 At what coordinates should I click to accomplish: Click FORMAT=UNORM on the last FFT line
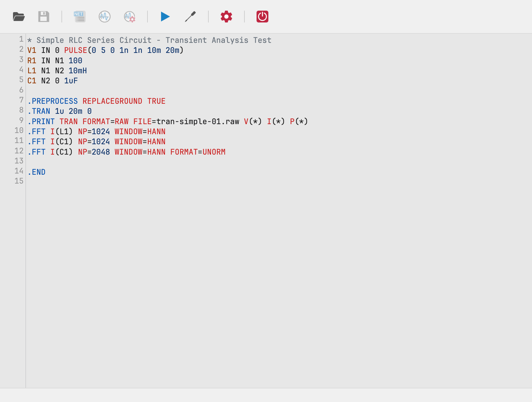point(198,152)
